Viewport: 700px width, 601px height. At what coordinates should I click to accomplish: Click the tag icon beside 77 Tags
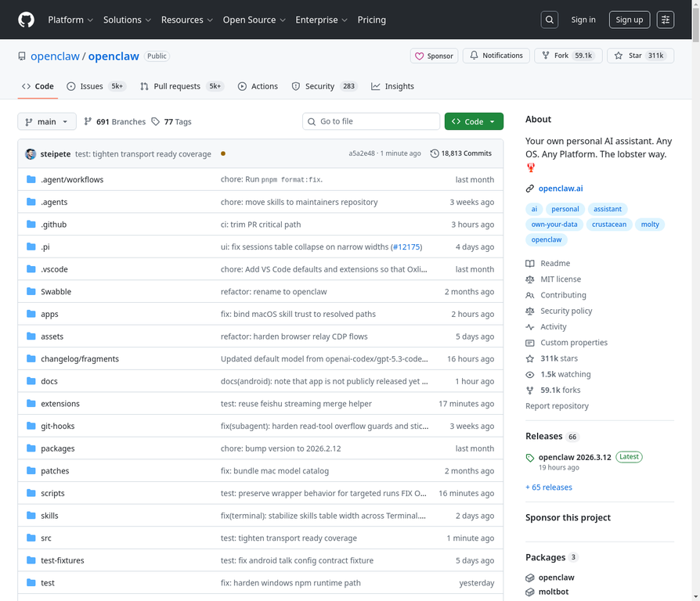[x=156, y=121]
